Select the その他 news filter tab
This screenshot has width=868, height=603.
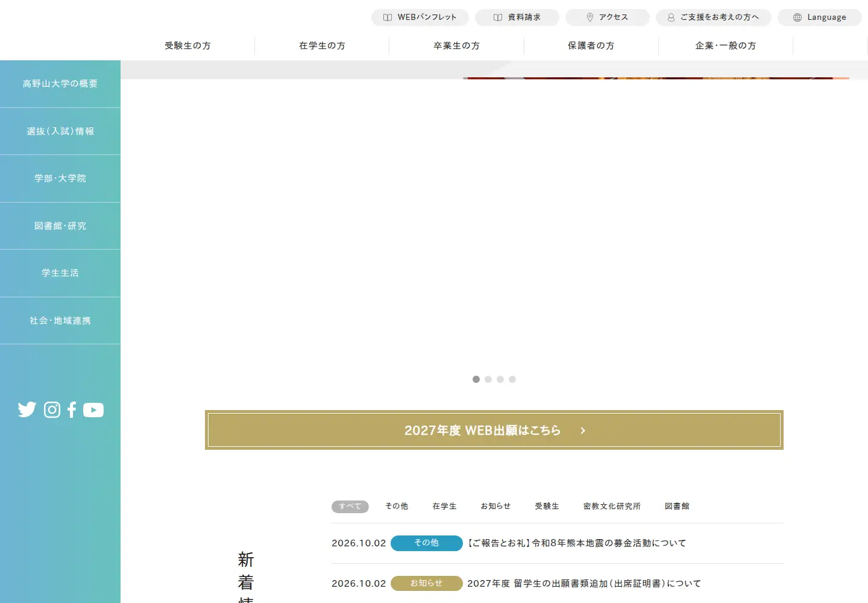coord(397,507)
